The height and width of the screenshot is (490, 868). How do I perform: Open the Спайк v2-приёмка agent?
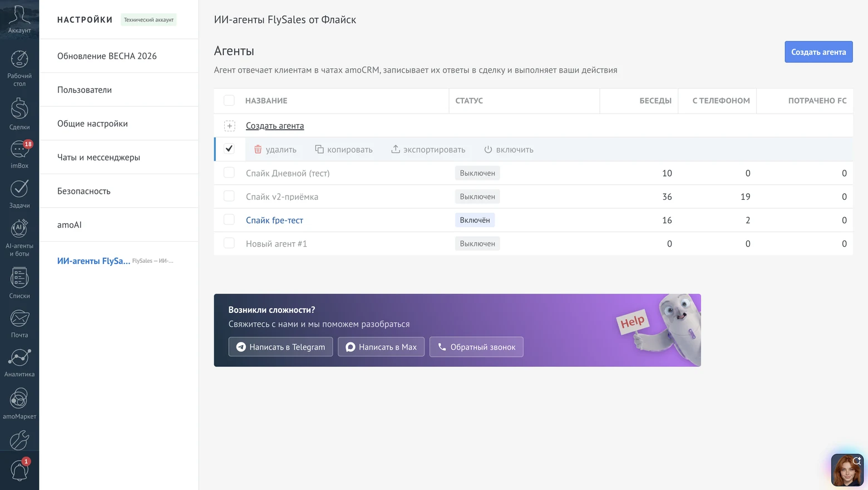pyautogui.click(x=282, y=197)
